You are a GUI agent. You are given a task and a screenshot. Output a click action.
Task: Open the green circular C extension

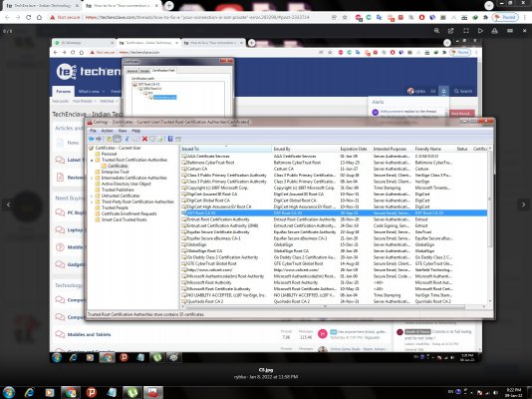point(369,17)
